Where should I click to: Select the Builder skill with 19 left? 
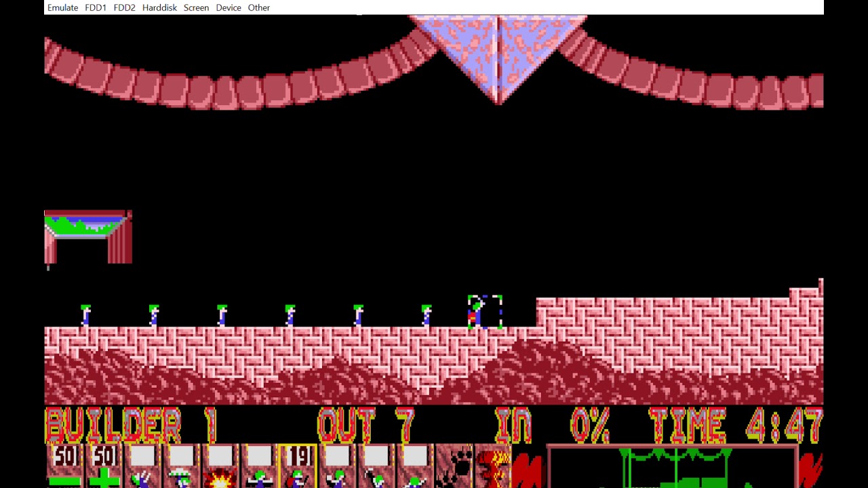(x=298, y=466)
